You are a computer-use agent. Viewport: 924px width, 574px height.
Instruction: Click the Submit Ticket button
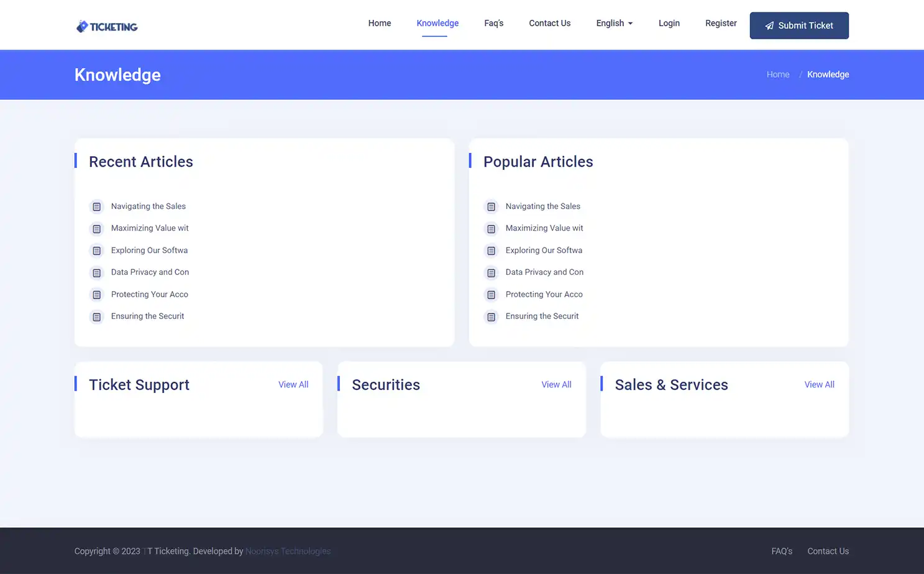(799, 25)
